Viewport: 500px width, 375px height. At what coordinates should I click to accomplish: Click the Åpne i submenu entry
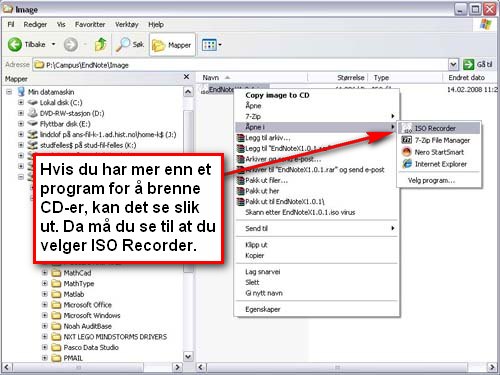click(317, 127)
